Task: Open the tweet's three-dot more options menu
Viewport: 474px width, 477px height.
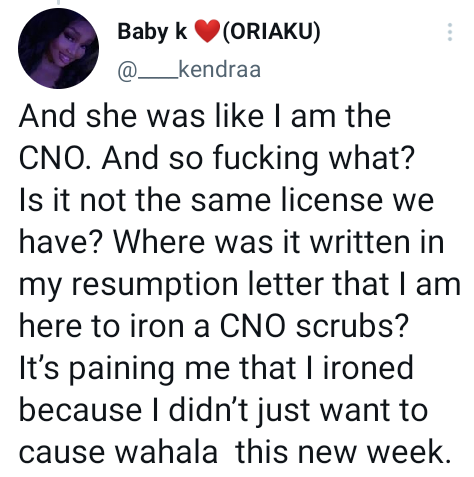Action: [450, 32]
